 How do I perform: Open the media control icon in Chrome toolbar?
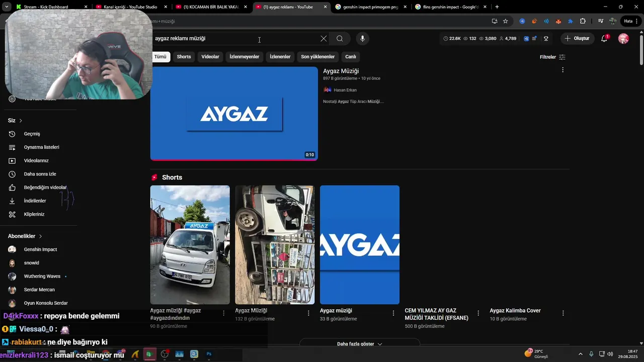601,21
